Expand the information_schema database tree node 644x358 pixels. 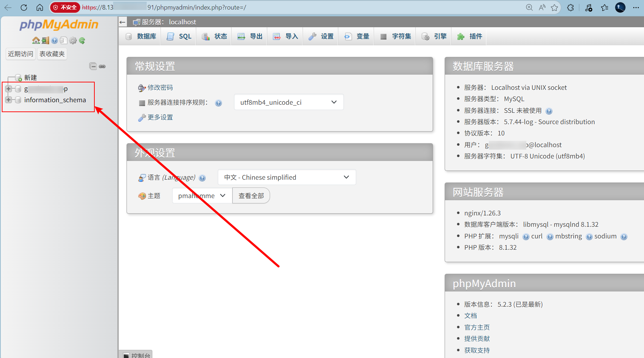tap(8, 100)
